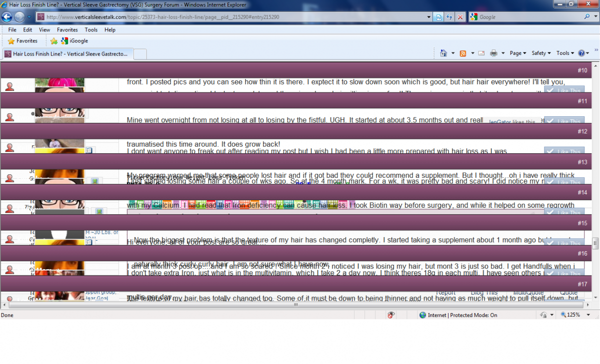Refresh the page with the Refresh icon
600x364 pixels.
449,17
